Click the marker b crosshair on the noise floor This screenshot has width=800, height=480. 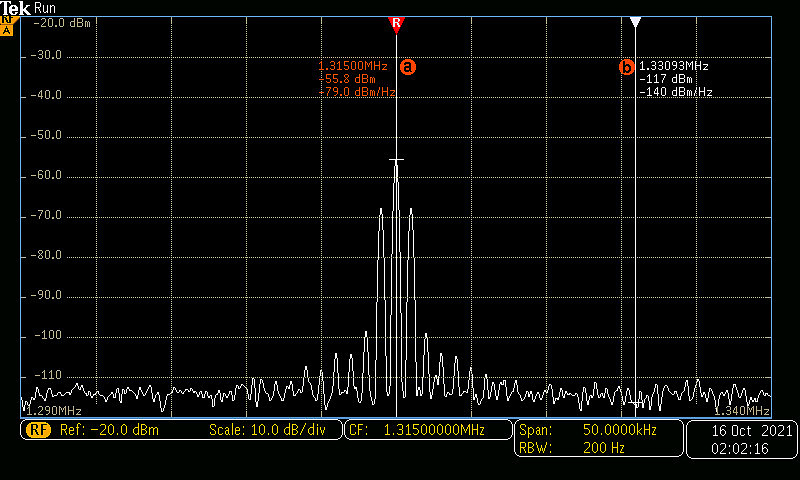click(x=635, y=403)
